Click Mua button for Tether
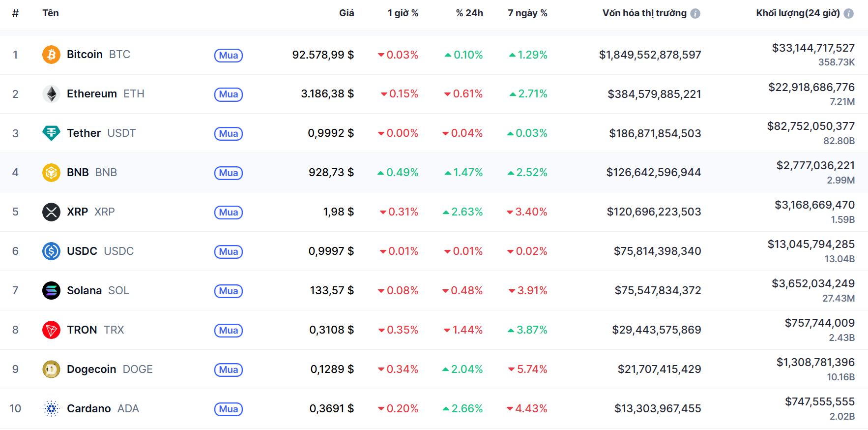Viewport: 868px width, 430px height. 229,134
